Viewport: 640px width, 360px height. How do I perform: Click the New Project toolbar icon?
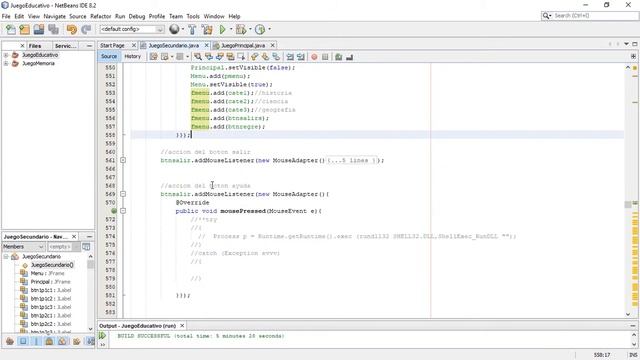pyautogui.click(x=24, y=29)
